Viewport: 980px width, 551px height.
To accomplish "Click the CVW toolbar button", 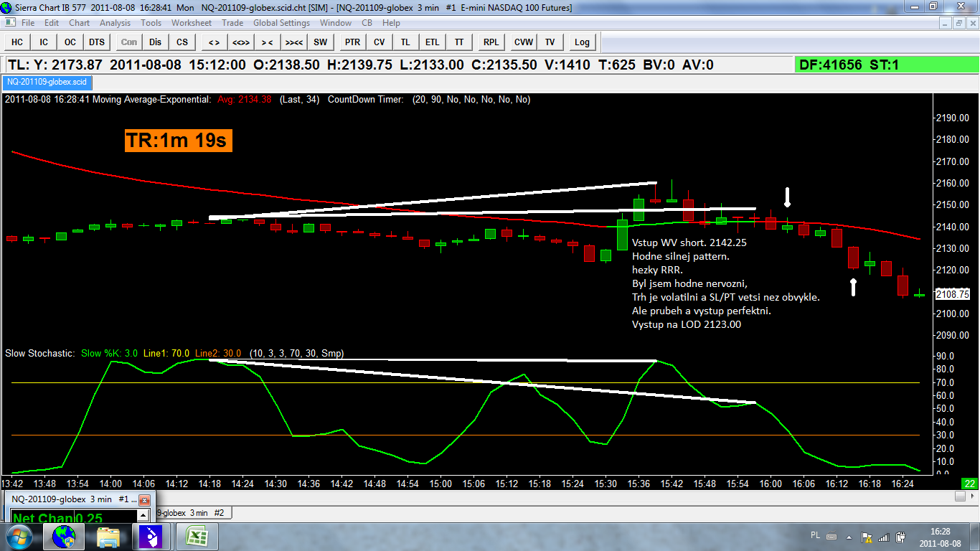I will [x=523, y=42].
